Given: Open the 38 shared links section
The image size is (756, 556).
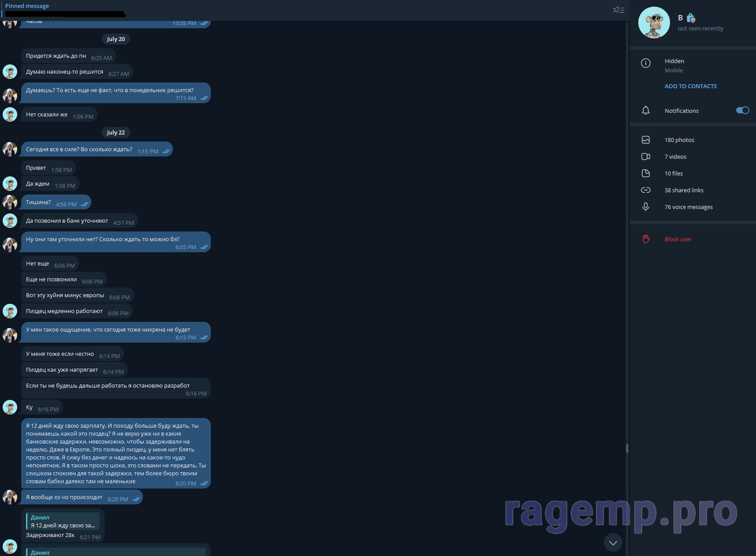Looking at the screenshot, I should coord(684,190).
